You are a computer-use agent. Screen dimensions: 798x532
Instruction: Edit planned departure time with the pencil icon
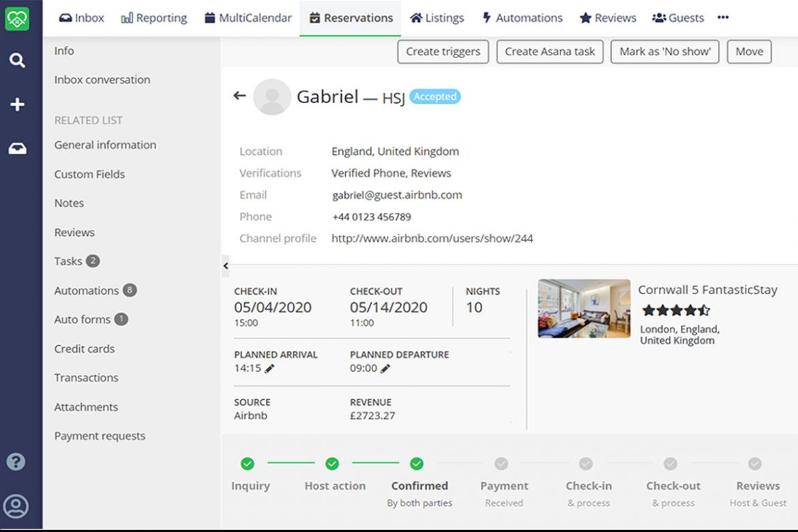pyautogui.click(x=385, y=368)
